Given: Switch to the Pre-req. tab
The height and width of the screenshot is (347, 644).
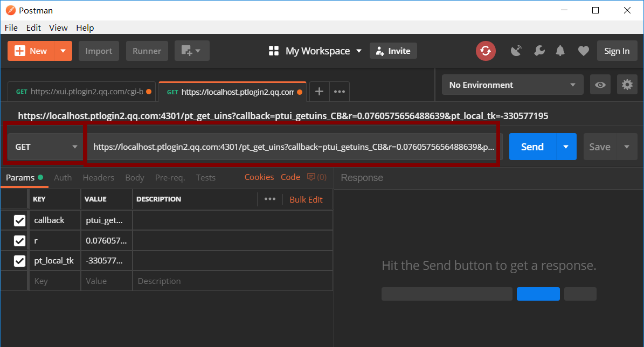Looking at the screenshot, I should tap(170, 177).
